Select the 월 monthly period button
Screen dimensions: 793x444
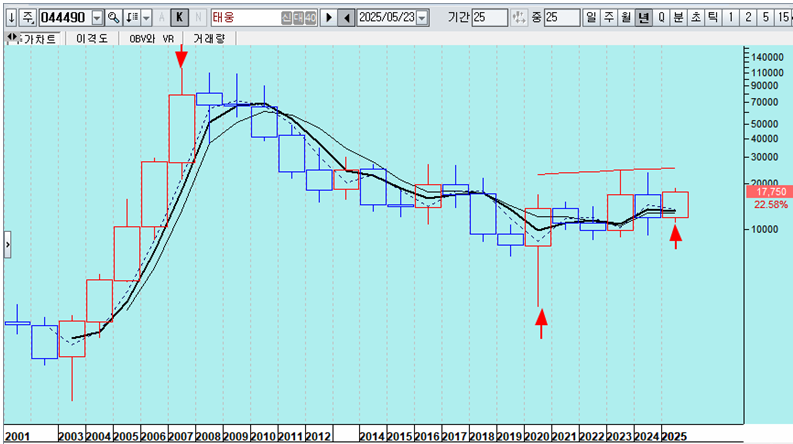click(x=626, y=18)
